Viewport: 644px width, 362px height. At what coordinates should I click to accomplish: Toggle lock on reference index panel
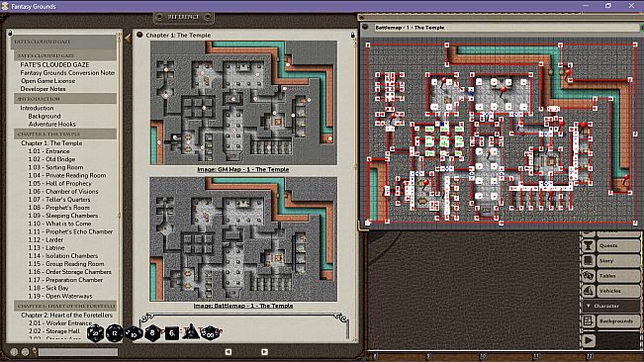pos(10,33)
